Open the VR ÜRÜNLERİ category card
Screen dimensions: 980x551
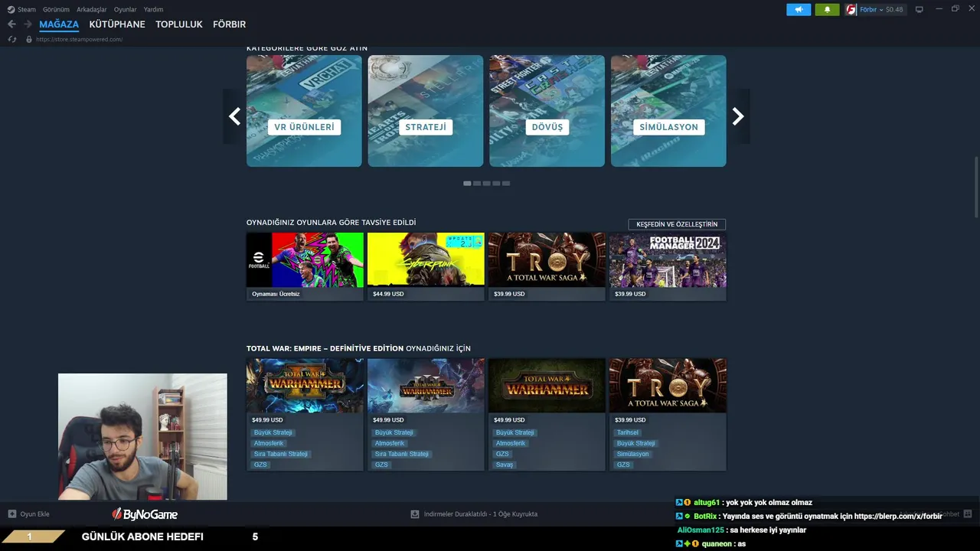pyautogui.click(x=304, y=111)
